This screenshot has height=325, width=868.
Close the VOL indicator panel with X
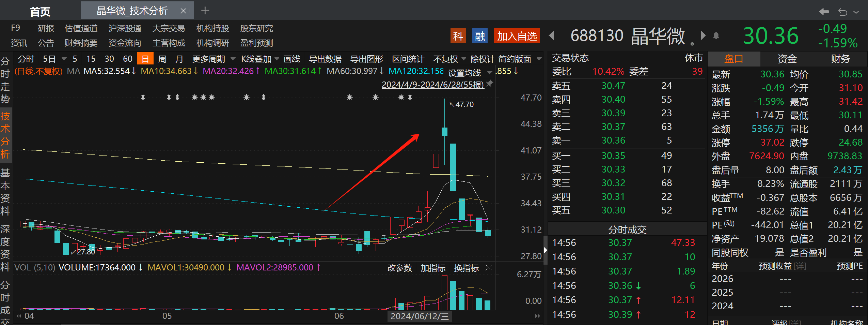(x=489, y=268)
